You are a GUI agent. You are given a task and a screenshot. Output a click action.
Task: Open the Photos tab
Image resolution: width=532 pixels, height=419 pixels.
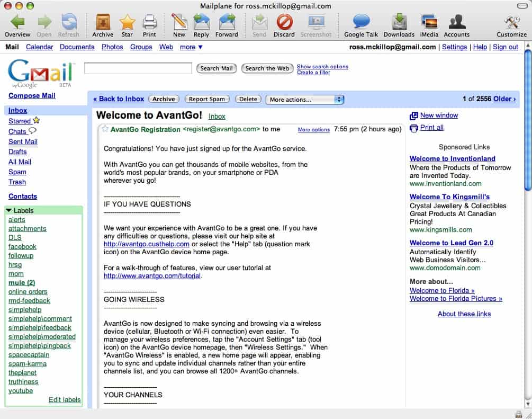tap(112, 47)
